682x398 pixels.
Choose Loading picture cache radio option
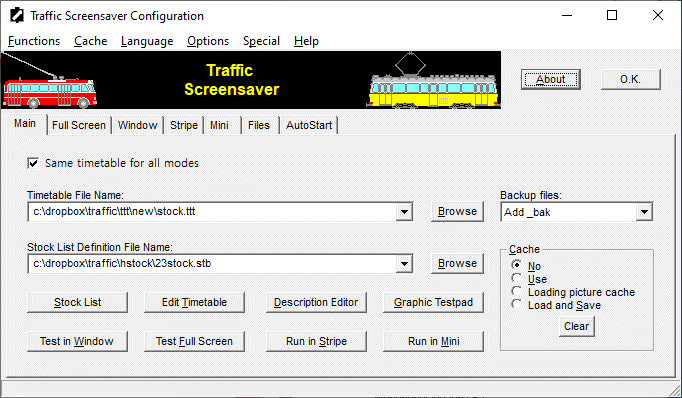[x=516, y=291]
